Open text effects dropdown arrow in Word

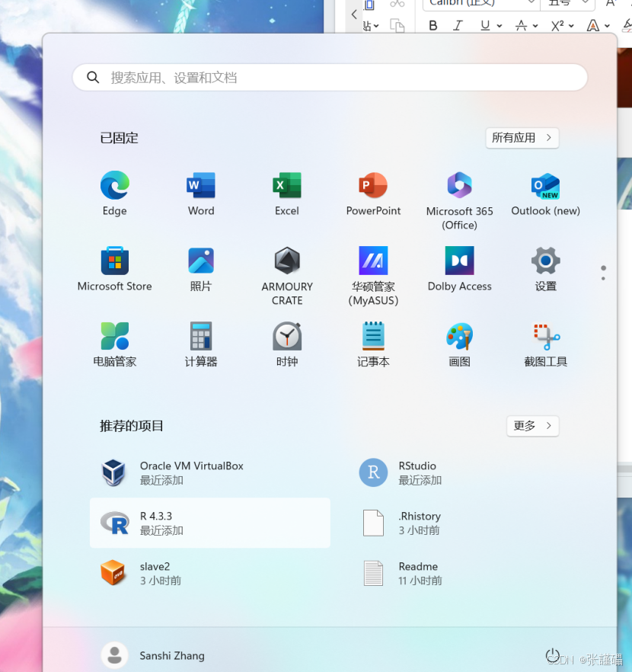click(607, 26)
